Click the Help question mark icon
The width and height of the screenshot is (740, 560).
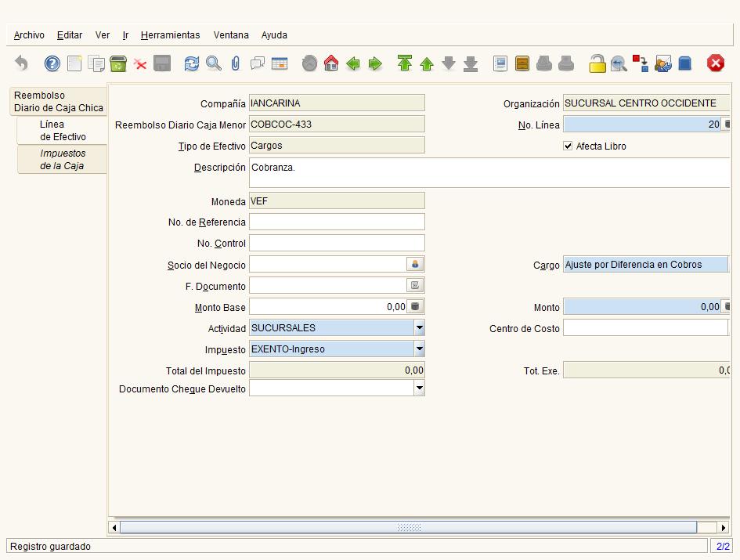point(52,63)
